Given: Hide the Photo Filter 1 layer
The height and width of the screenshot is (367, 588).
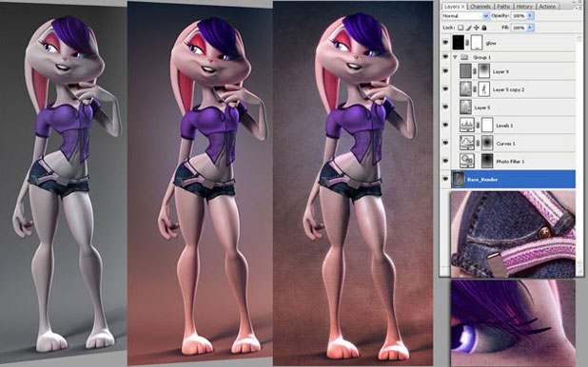Looking at the screenshot, I should coord(445,162).
